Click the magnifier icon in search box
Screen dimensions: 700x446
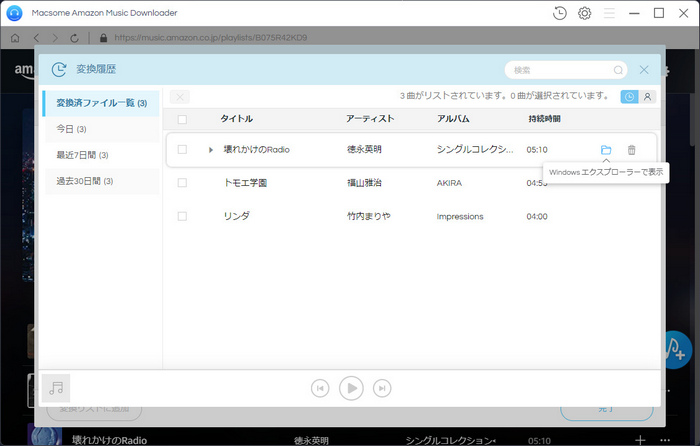point(618,70)
